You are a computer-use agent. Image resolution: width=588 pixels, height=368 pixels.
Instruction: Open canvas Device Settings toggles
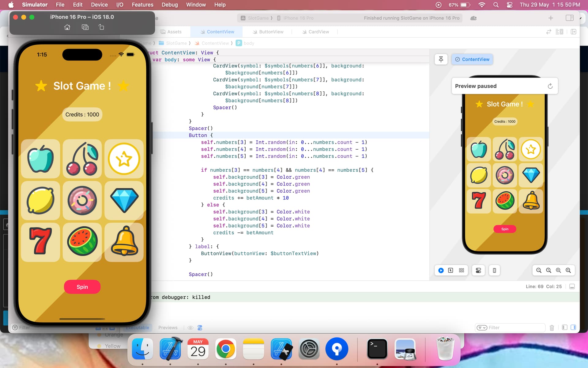(x=478, y=270)
